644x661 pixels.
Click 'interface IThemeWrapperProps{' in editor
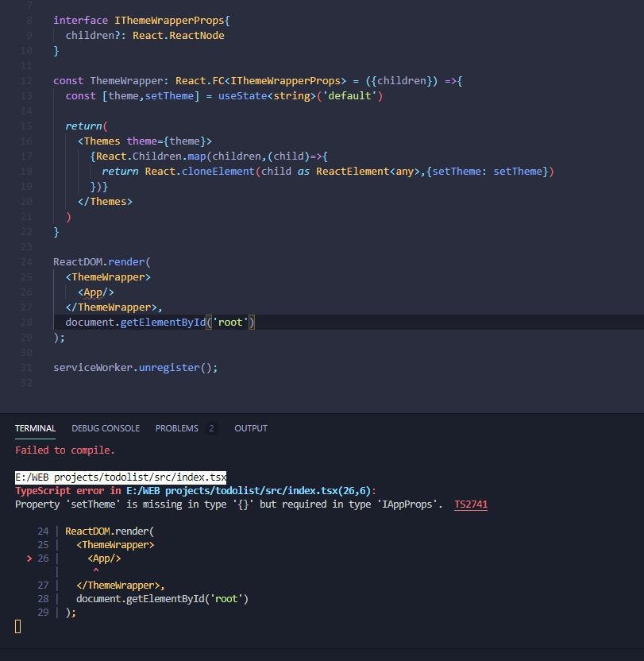(x=141, y=20)
